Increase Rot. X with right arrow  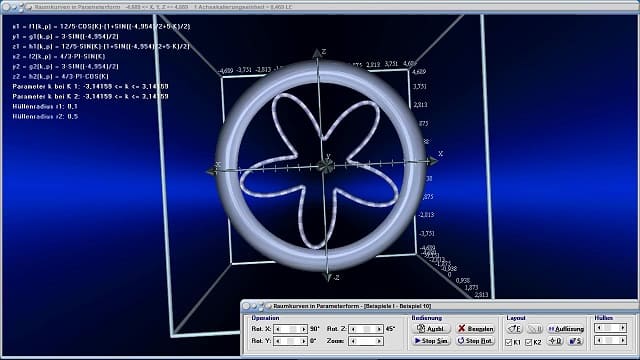[303, 329]
